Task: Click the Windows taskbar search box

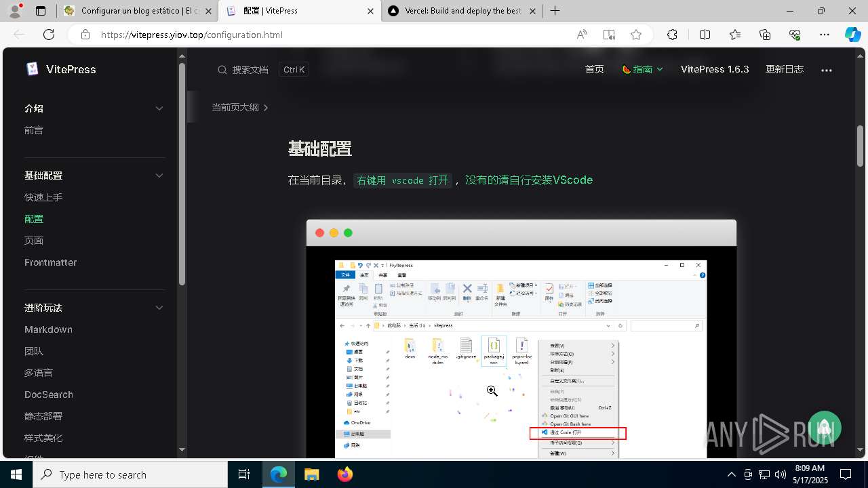Action: coord(130,474)
